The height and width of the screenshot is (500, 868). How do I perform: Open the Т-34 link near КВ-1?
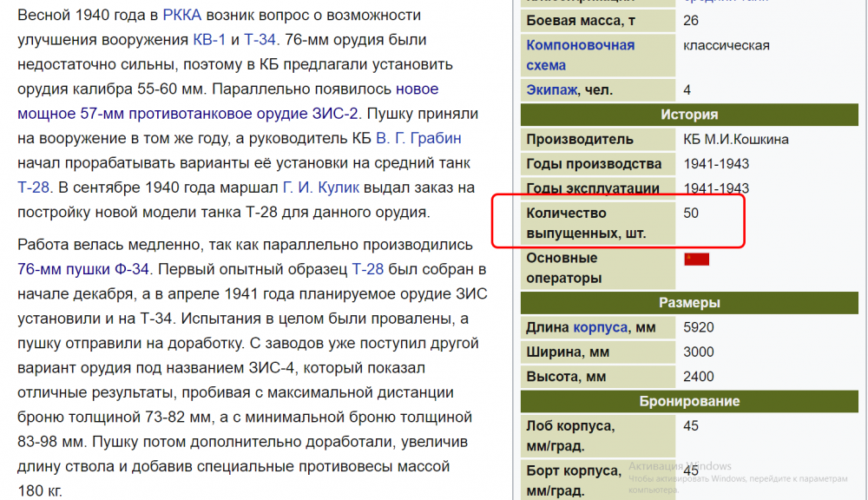click(260, 40)
